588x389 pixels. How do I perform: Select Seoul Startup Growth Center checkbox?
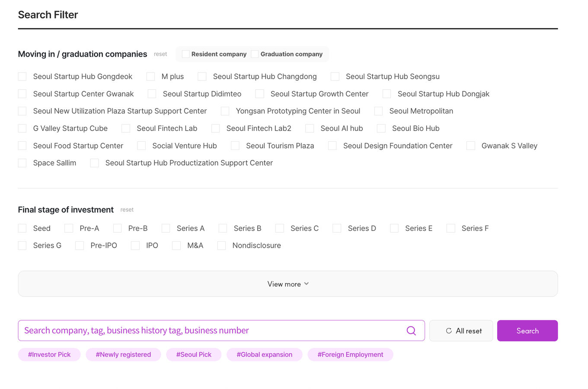coord(260,94)
